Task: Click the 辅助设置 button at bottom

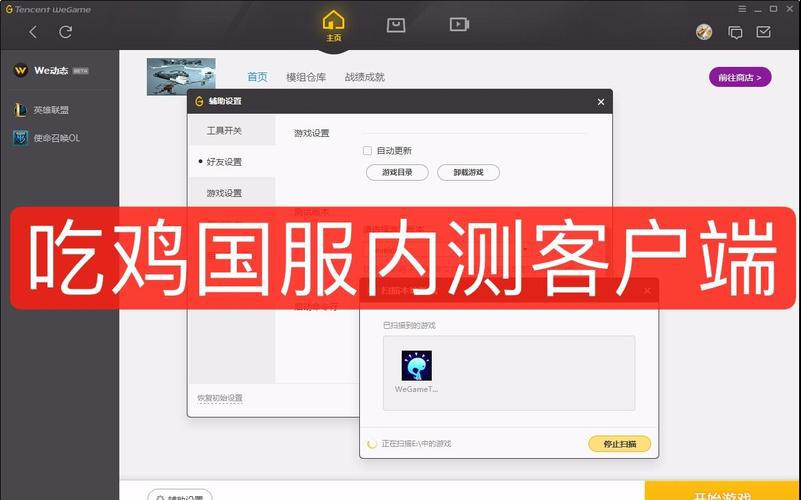Action: pos(180,495)
